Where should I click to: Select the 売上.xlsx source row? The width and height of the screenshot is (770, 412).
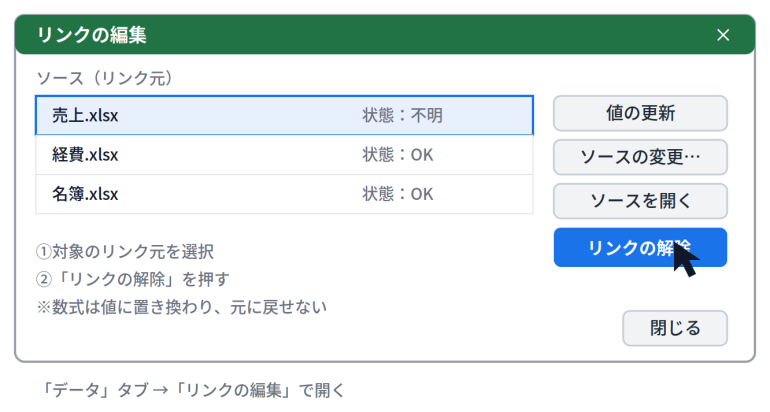click(x=284, y=115)
